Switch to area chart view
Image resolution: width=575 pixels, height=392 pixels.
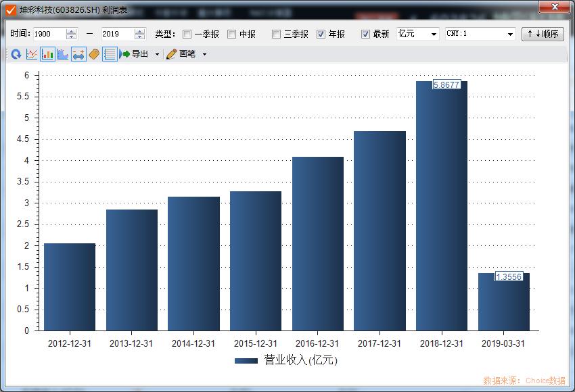[62, 54]
